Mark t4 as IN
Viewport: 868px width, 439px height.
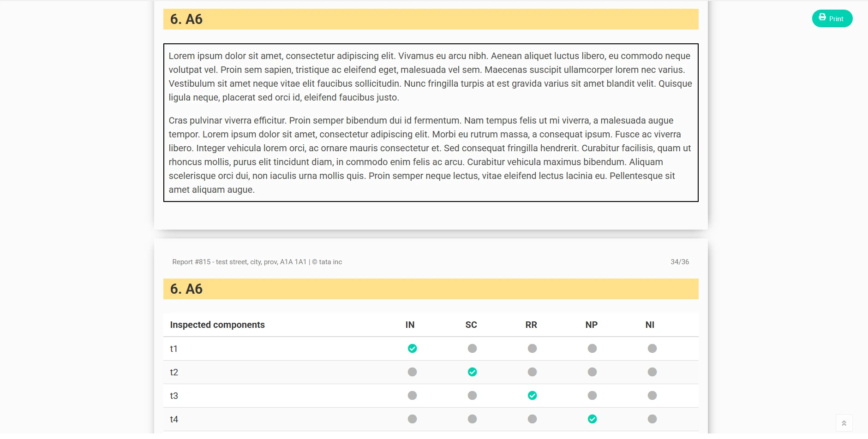click(x=412, y=419)
